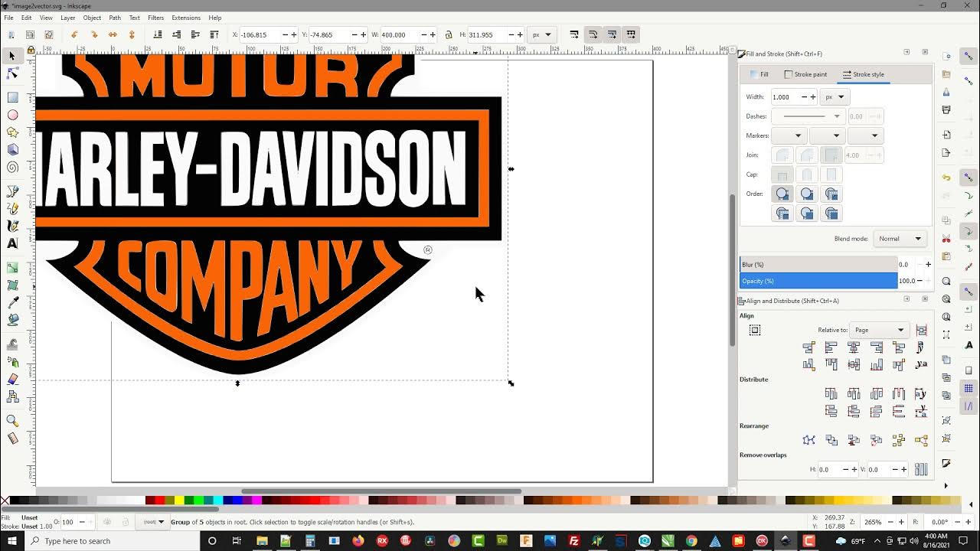Open the Extensions menu

pyautogui.click(x=186, y=18)
